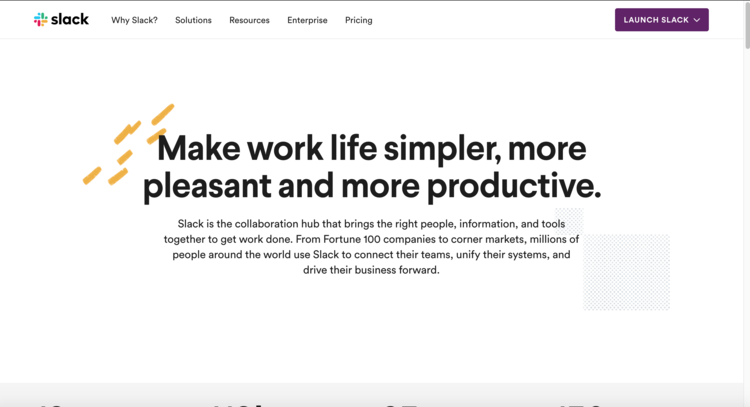Screen dimensions: 750x407
Task: Open the Pricing page link
Action: pyautogui.click(x=359, y=20)
